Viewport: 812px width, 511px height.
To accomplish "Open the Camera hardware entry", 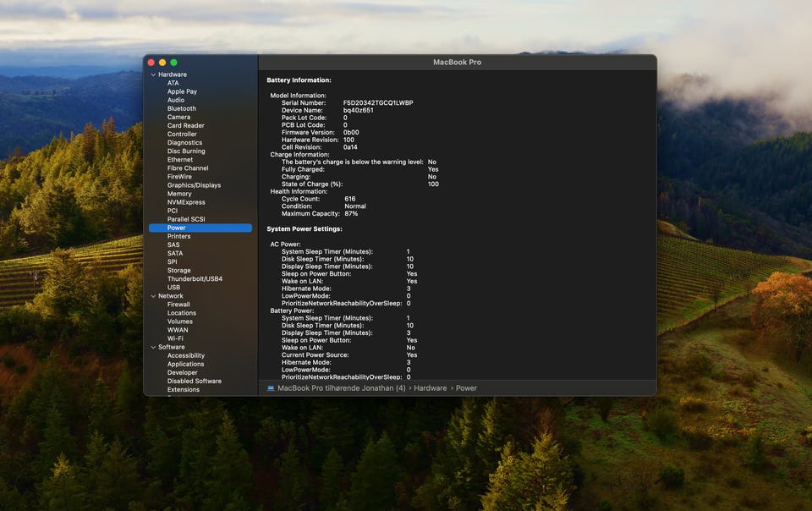I will (178, 117).
